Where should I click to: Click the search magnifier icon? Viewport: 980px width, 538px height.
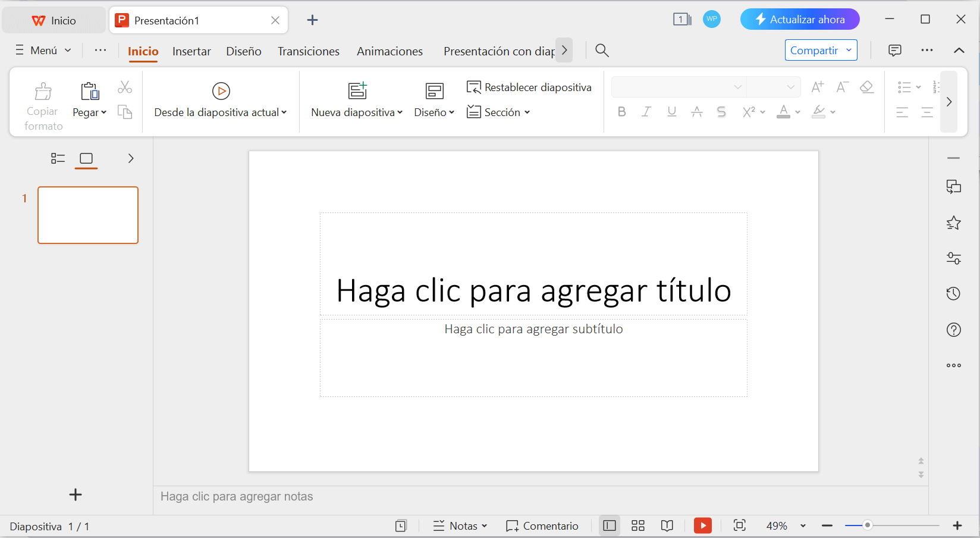pyautogui.click(x=602, y=51)
